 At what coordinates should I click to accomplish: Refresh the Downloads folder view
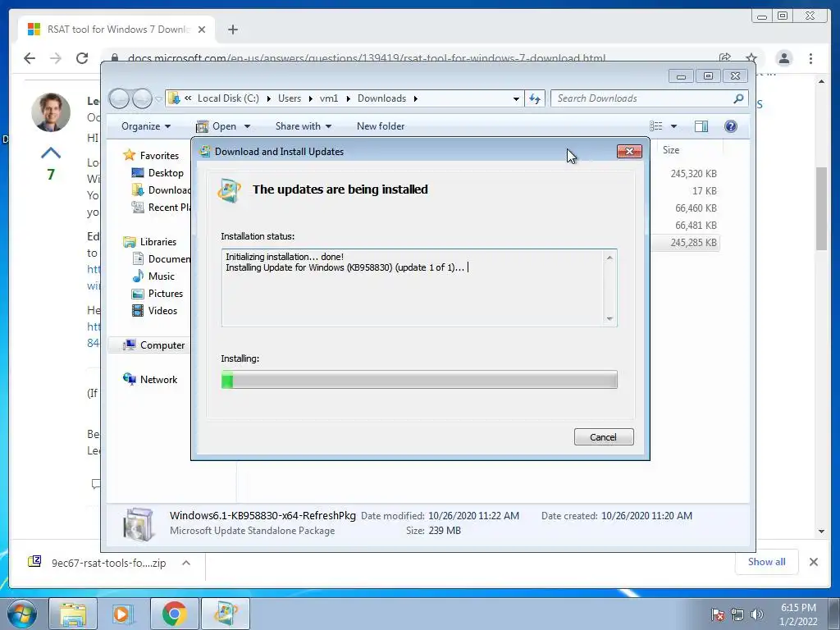pos(535,98)
